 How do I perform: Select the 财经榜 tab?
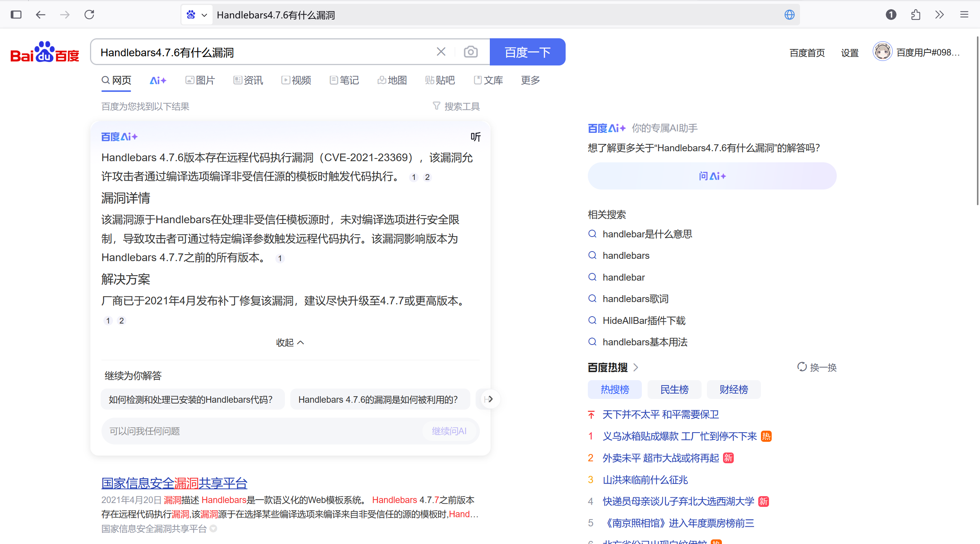733,389
